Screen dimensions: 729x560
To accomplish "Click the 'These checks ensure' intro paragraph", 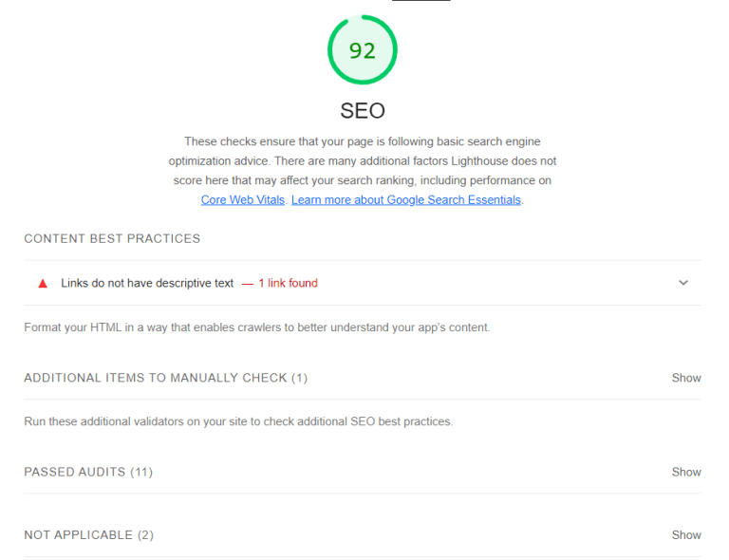I will [x=363, y=160].
